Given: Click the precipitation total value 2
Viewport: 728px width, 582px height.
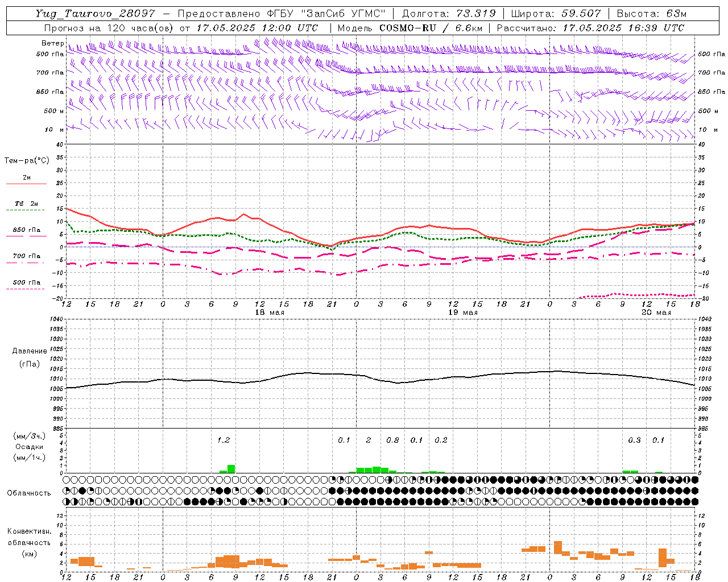Looking at the screenshot, I should (369, 440).
